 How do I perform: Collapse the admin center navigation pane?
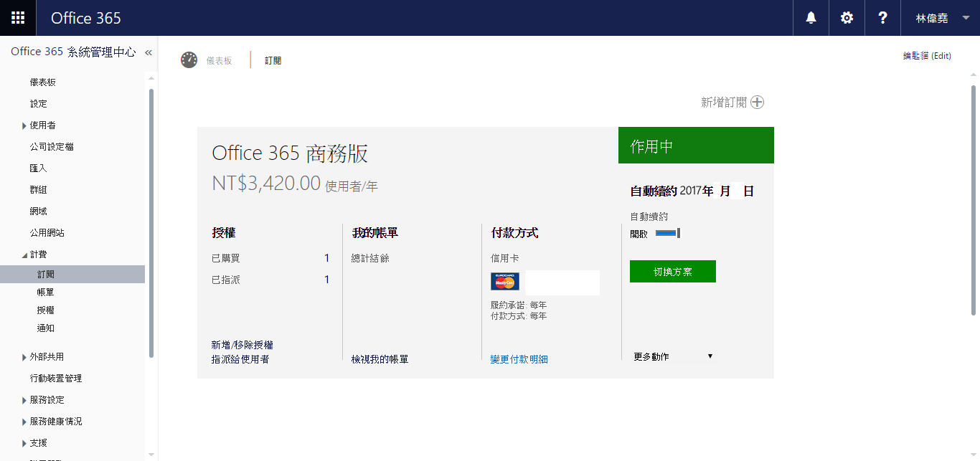pos(149,52)
